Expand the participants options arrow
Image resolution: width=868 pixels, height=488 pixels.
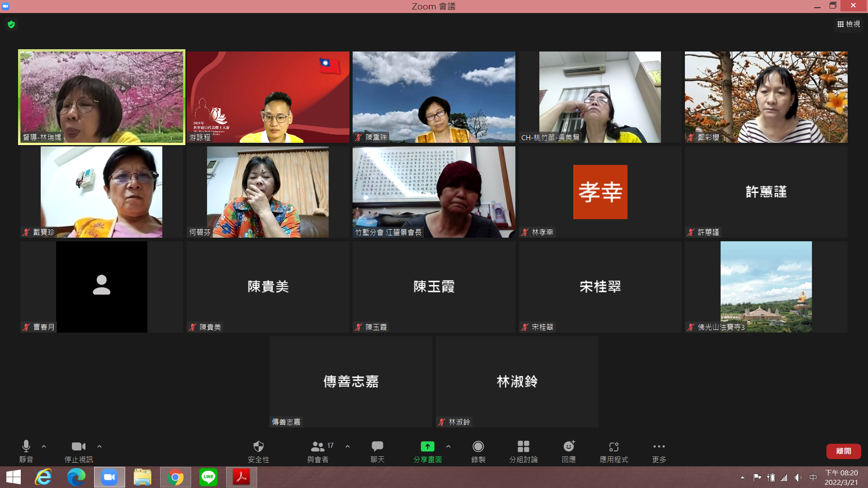click(x=348, y=446)
